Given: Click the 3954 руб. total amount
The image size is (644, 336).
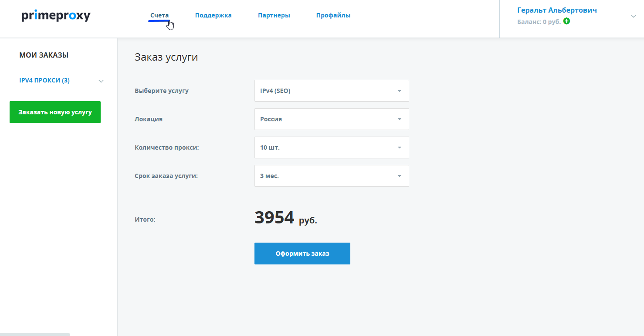Looking at the screenshot, I should (x=286, y=218).
